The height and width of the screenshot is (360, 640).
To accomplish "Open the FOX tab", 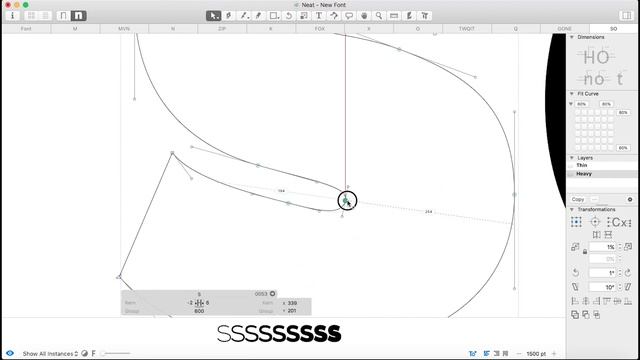I will (x=320, y=29).
